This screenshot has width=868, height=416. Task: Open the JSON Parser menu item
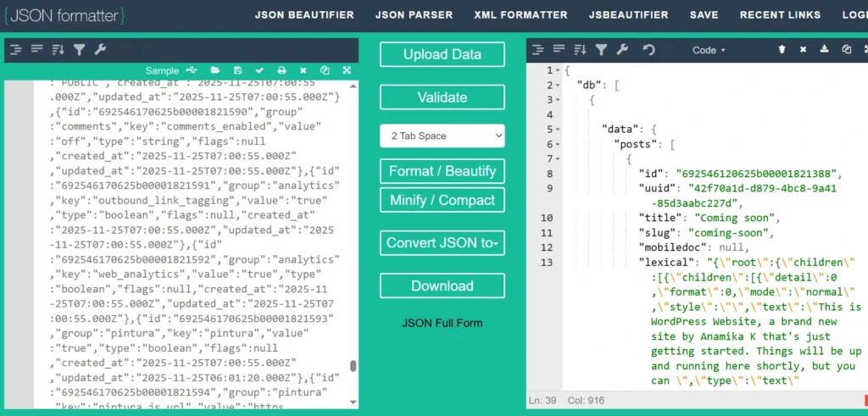pyautogui.click(x=414, y=14)
